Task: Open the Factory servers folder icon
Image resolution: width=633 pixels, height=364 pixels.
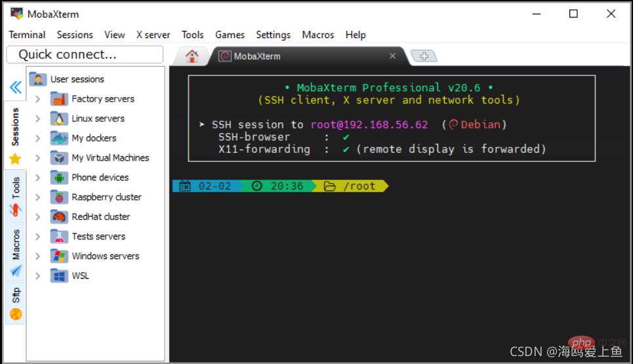Action: click(59, 99)
